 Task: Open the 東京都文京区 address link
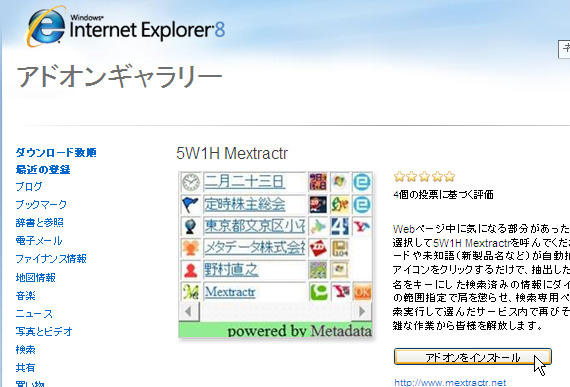pyautogui.click(x=254, y=226)
